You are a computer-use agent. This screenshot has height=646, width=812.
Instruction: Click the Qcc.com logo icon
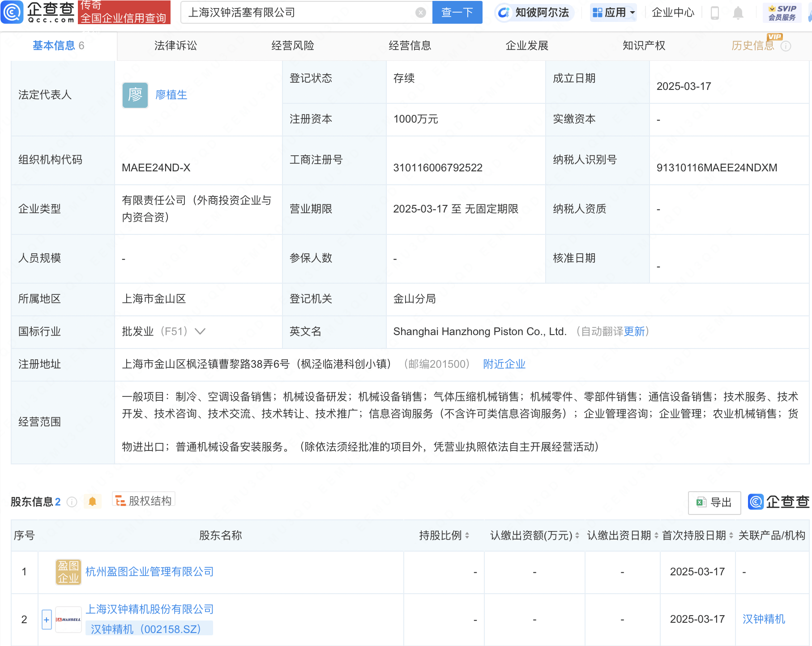12,12
